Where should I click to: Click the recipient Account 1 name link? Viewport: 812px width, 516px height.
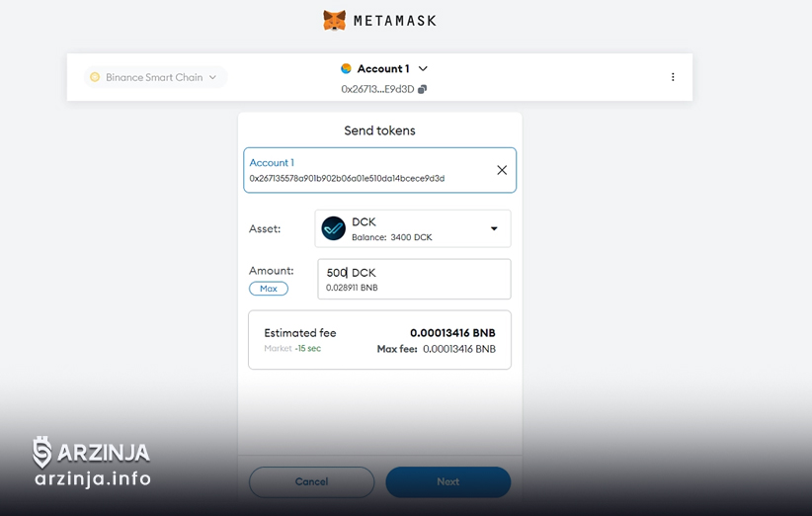click(x=272, y=163)
